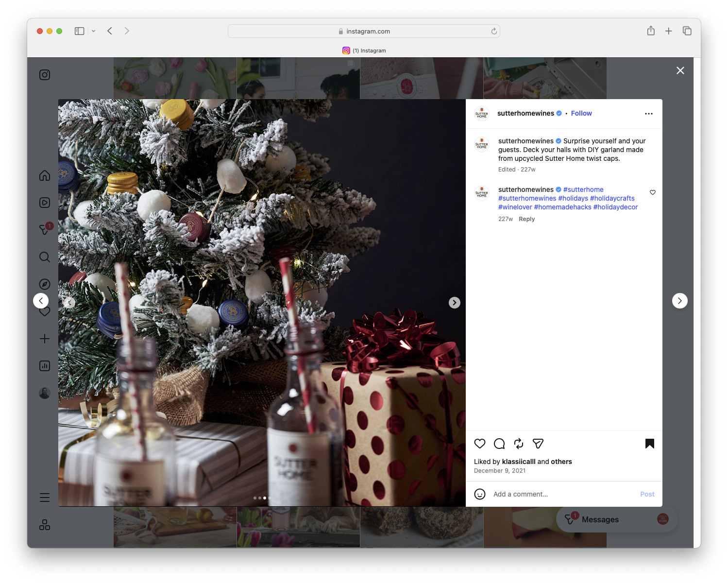Viewport: 728px width, 584px height.
Task: Open the Home feed
Action: (x=45, y=175)
